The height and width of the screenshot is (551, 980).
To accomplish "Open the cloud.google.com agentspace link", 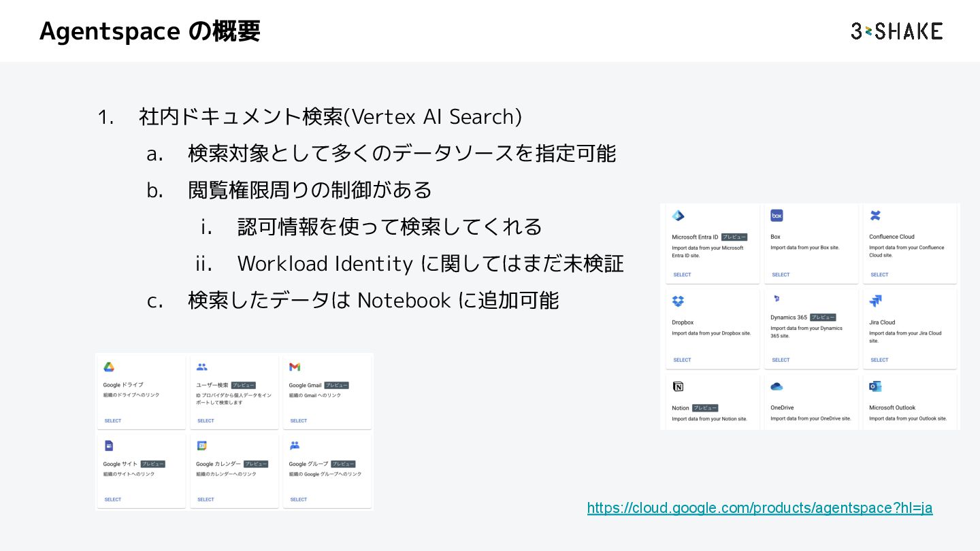I will pos(759,508).
